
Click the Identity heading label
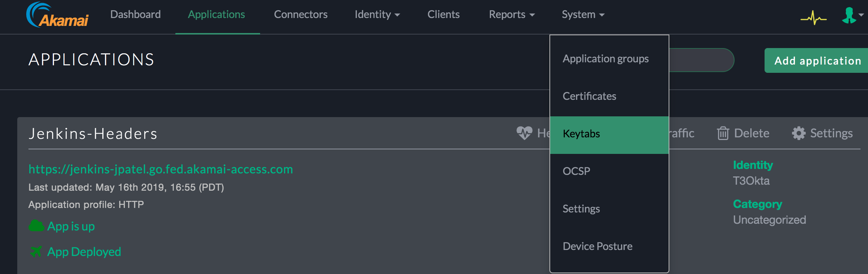click(753, 165)
